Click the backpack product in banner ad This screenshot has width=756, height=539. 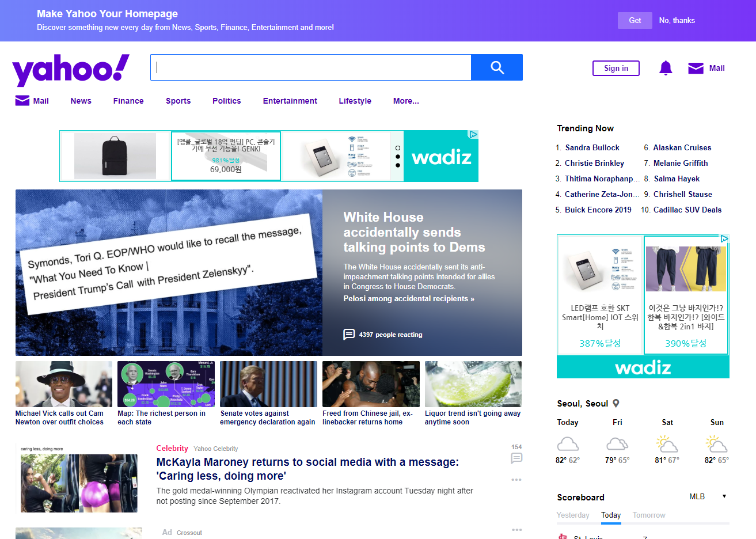coord(115,156)
